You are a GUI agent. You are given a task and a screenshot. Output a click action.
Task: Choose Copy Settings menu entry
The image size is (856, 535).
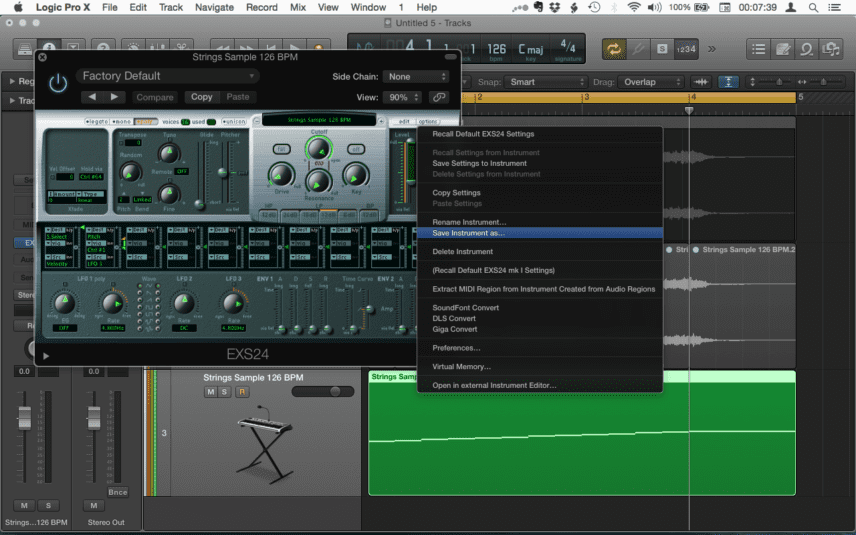540,193
